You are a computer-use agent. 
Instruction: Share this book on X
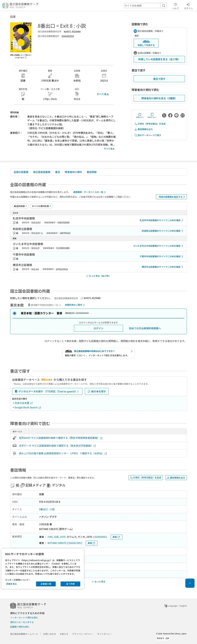pos(164,115)
